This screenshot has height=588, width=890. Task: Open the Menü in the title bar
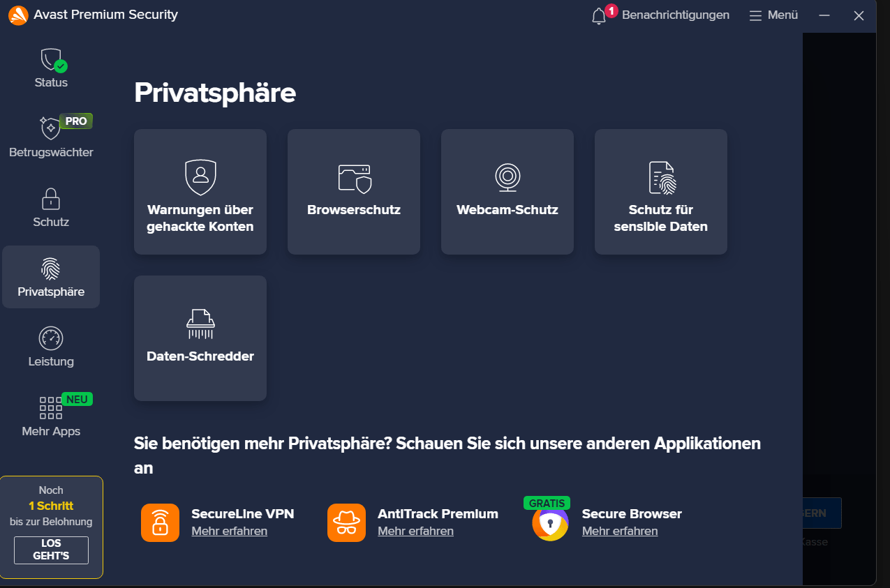773,15
